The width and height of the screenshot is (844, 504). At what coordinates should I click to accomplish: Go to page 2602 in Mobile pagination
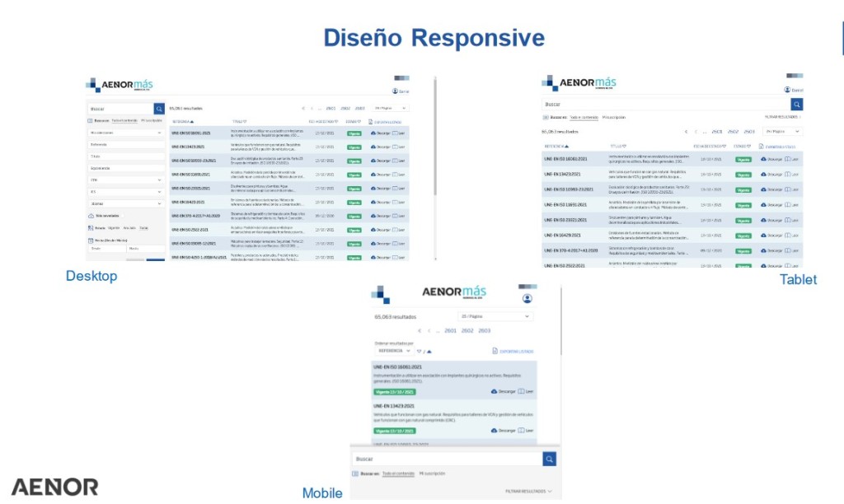point(467,331)
